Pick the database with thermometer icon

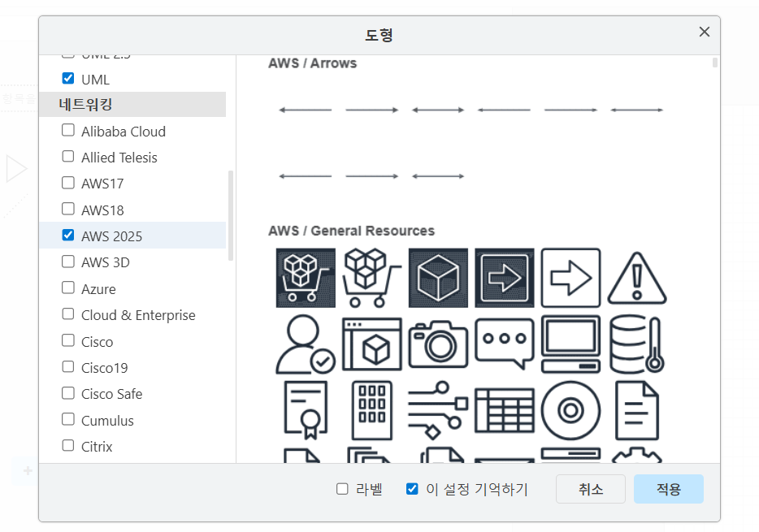(x=637, y=344)
